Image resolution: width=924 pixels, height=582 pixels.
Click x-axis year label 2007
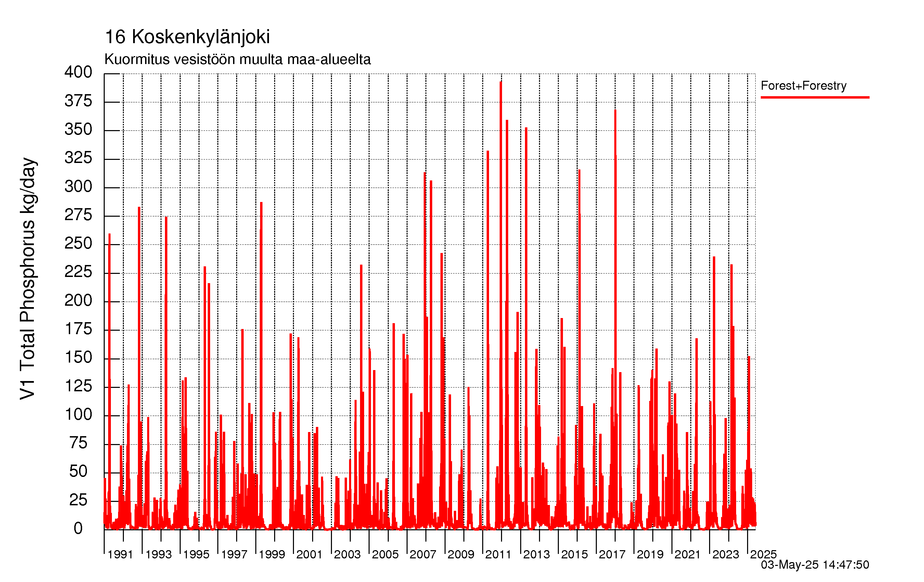point(423,554)
